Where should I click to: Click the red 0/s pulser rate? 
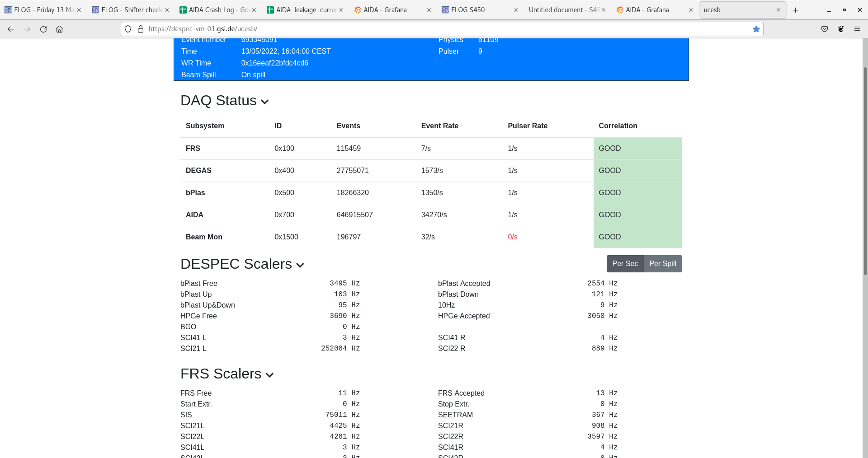513,237
